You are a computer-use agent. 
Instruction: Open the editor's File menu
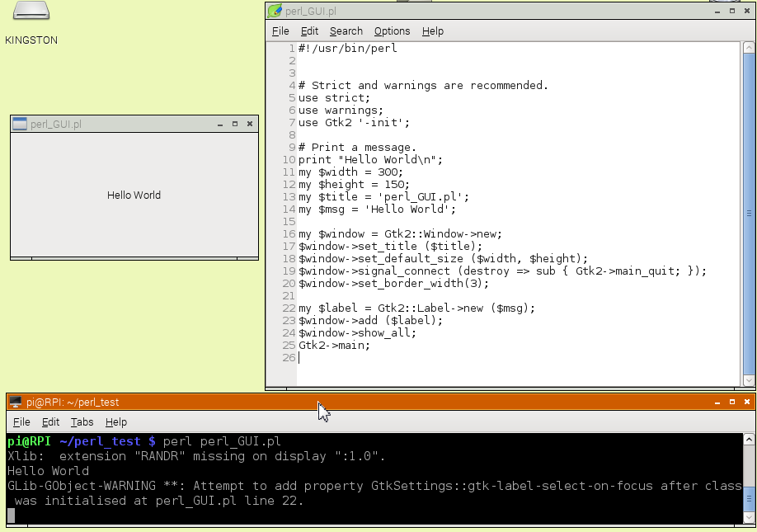tap(280, 31)
